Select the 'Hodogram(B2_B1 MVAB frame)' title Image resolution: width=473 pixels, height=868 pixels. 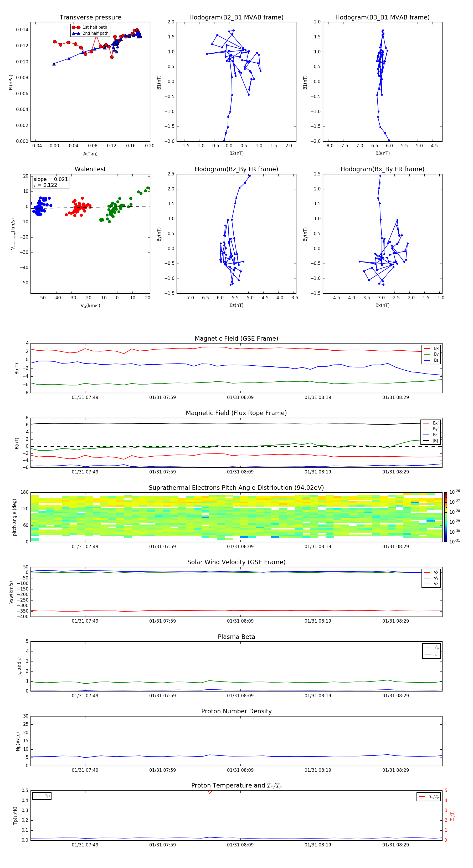pyautogui.click(x=236, y=18)
